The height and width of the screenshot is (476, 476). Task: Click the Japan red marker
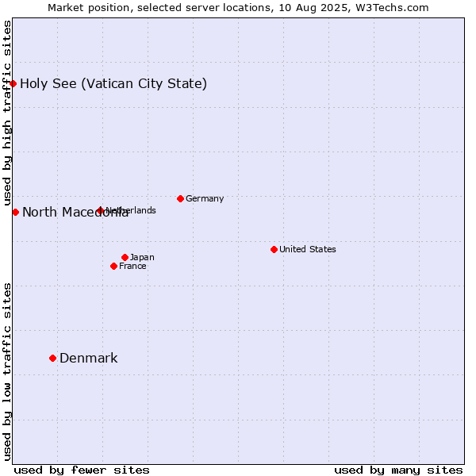pos(125,257)
